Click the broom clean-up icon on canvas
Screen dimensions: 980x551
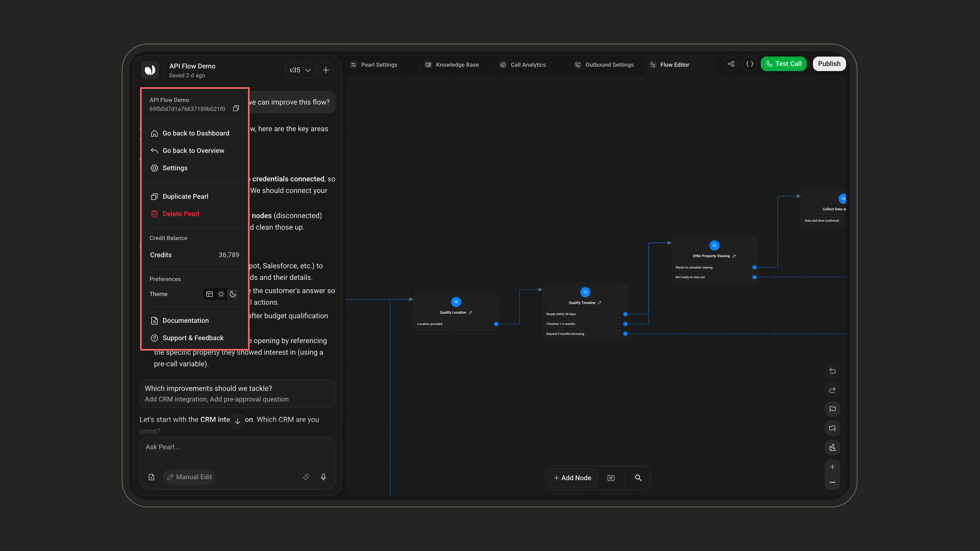(832, 447)
